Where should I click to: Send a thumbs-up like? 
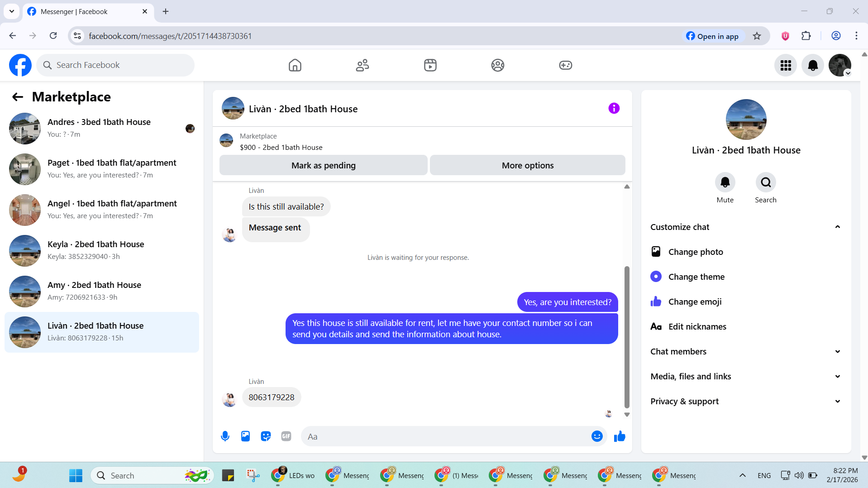[620, 436]
